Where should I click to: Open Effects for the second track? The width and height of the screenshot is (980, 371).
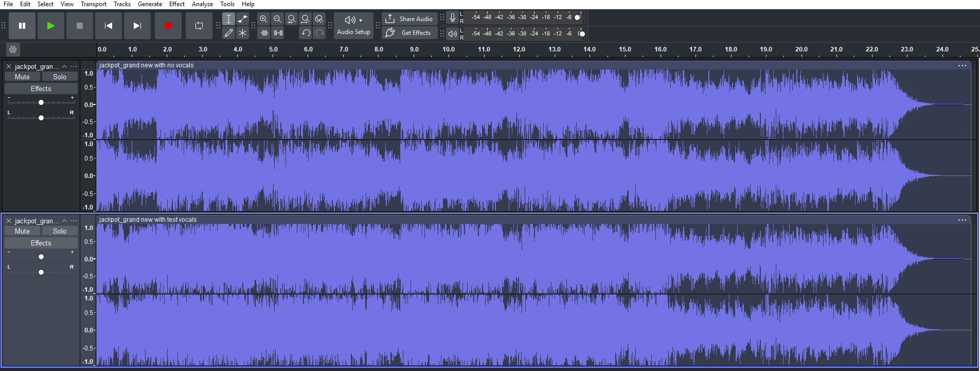click(x=41, y=243)
